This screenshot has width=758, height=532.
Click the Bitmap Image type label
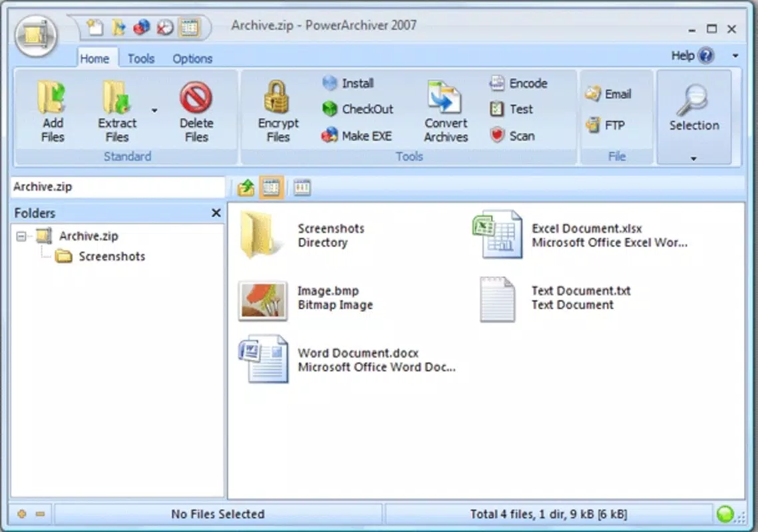pyautogui.click(x=335, y=305)
